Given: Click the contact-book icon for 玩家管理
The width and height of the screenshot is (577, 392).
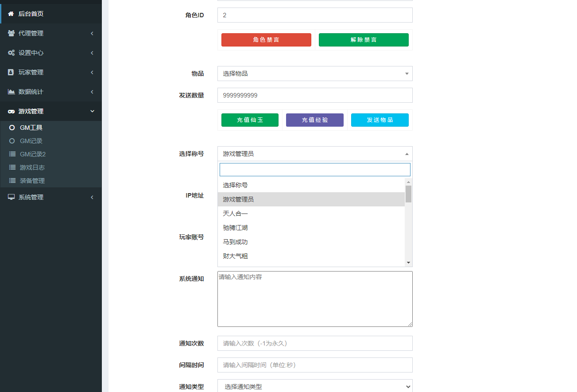Looking at the screenshot, I should [11, 72].
